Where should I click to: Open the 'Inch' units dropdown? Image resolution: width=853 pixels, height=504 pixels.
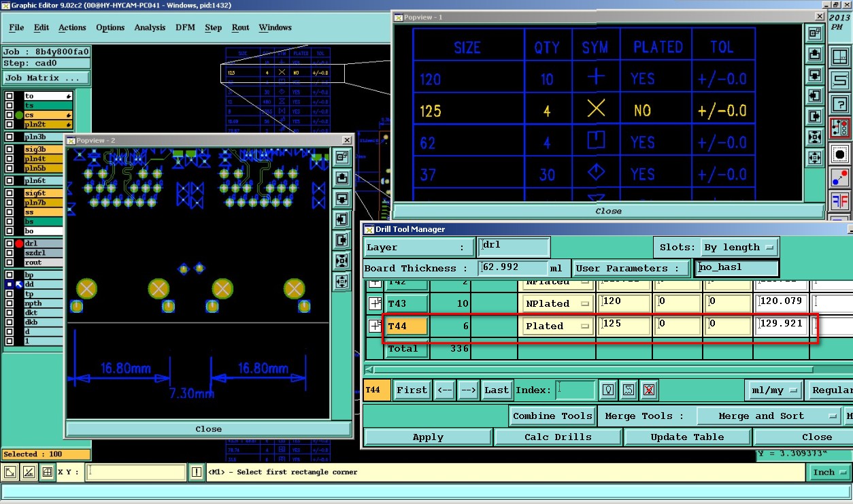(830, 472)
